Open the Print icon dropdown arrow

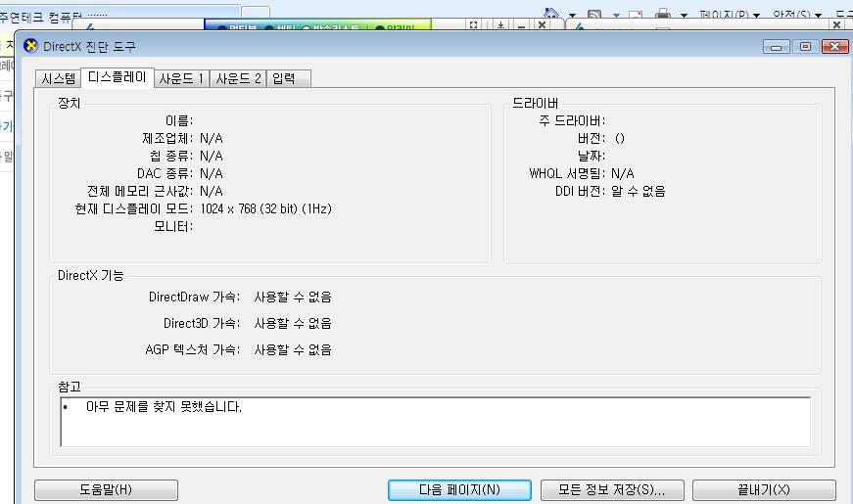684,16
